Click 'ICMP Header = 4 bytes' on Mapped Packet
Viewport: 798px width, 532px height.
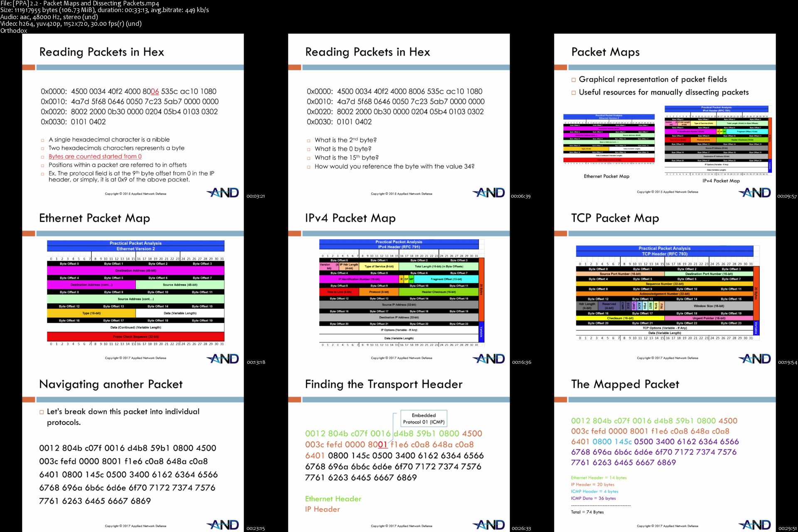point(595,491)
